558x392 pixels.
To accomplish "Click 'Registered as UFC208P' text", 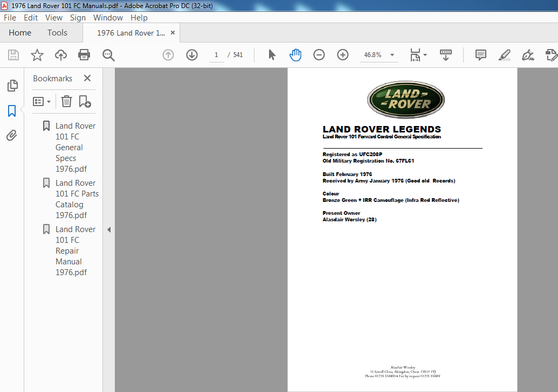I will pyautogui.click(x=352, y=154).
